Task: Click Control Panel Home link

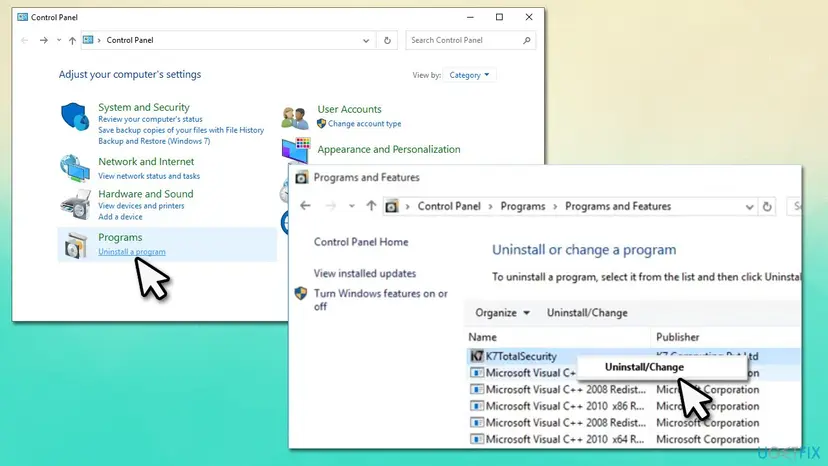Action: (x=361, y=242)
